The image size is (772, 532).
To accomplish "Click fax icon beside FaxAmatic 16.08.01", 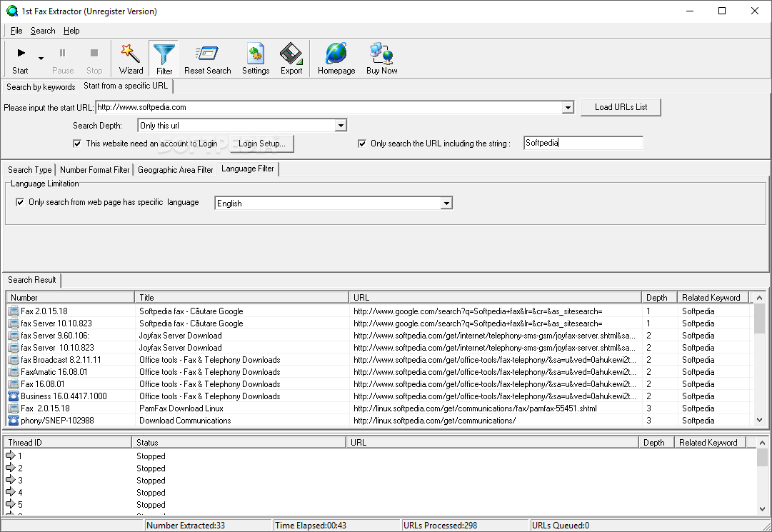I will [14, 372].
